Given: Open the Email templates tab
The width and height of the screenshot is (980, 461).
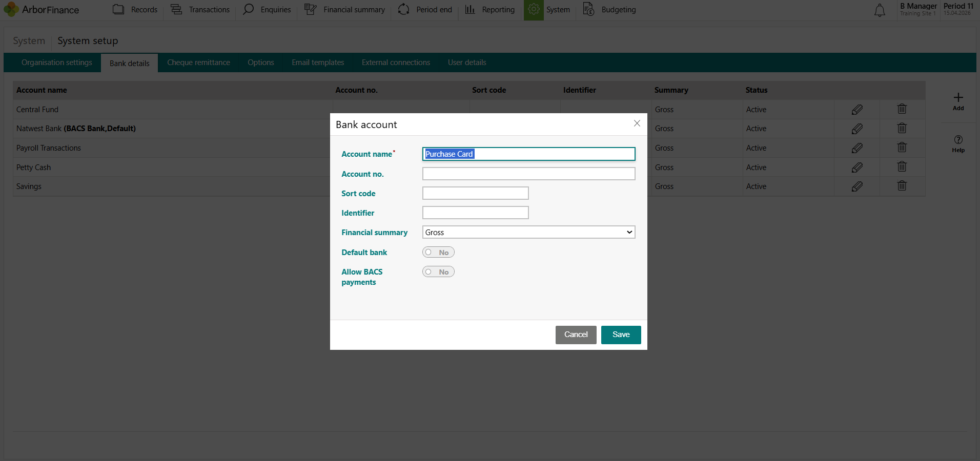Looking at the screenshot, I should (x=318, y=62).
